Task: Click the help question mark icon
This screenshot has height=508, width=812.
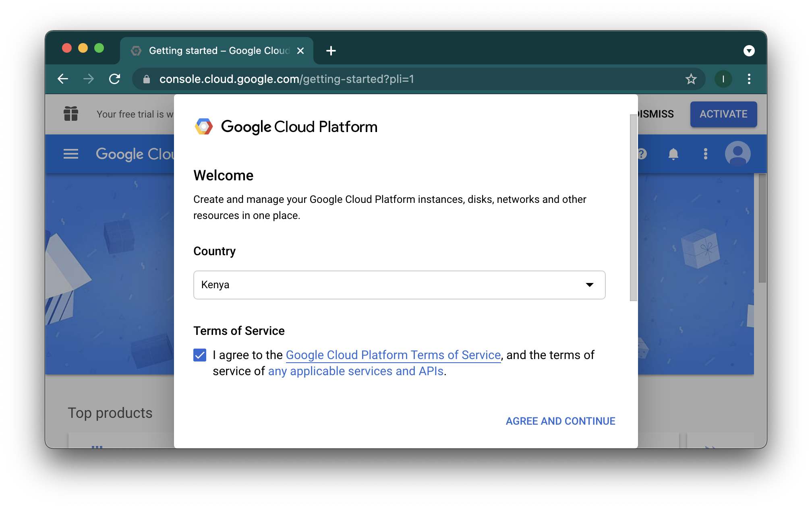Action: 642,154
